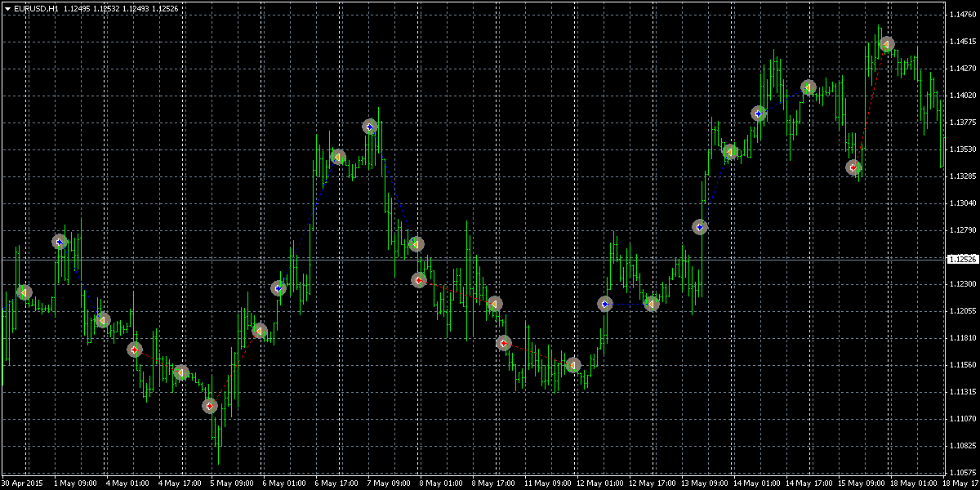Select the orange close arrow near 1.12055 on 8 May 17:00
The image size is (980, 490).
tap(495, 304)
